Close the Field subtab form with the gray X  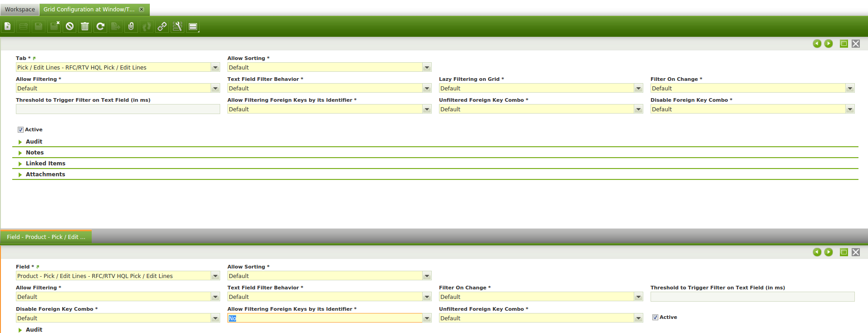click(x=856, y=252)
